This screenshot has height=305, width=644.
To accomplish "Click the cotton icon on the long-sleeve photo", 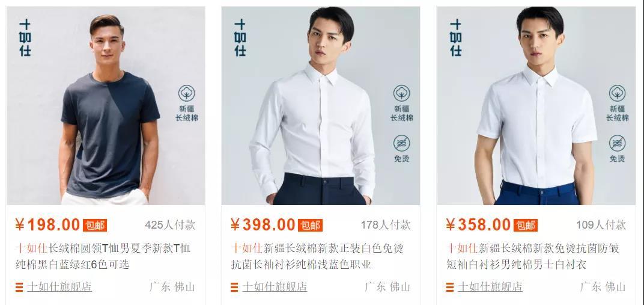I will click(402, 93).
